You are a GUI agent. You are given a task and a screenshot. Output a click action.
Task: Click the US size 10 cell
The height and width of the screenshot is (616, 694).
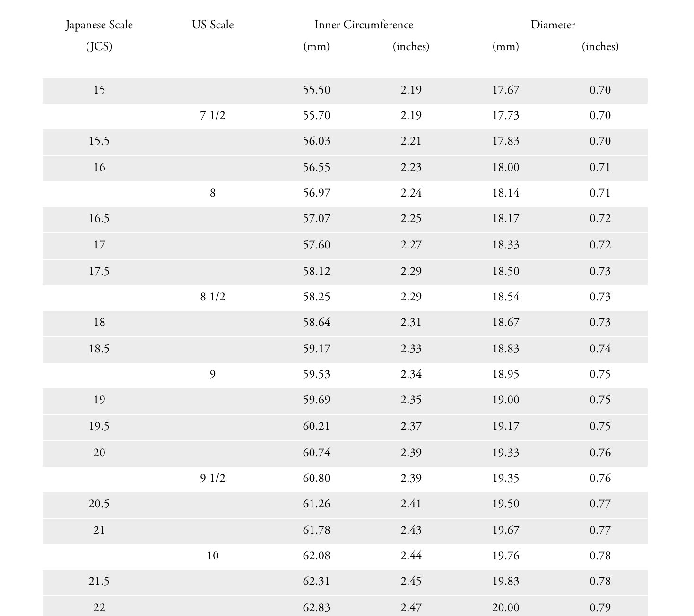click(213, 556)
